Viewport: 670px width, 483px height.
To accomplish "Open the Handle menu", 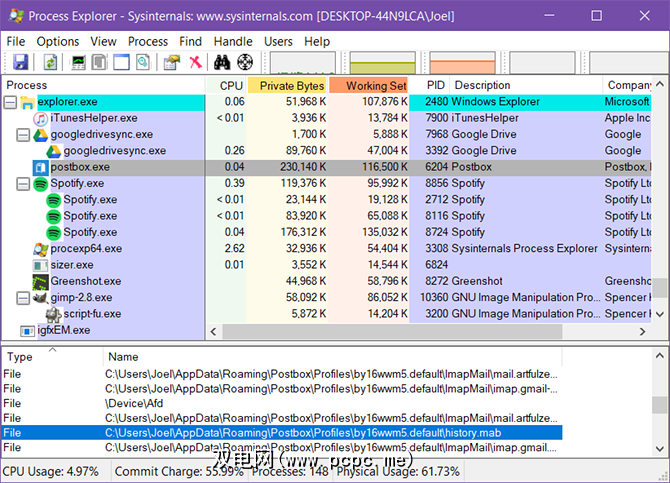I will [x=233, y=41].
